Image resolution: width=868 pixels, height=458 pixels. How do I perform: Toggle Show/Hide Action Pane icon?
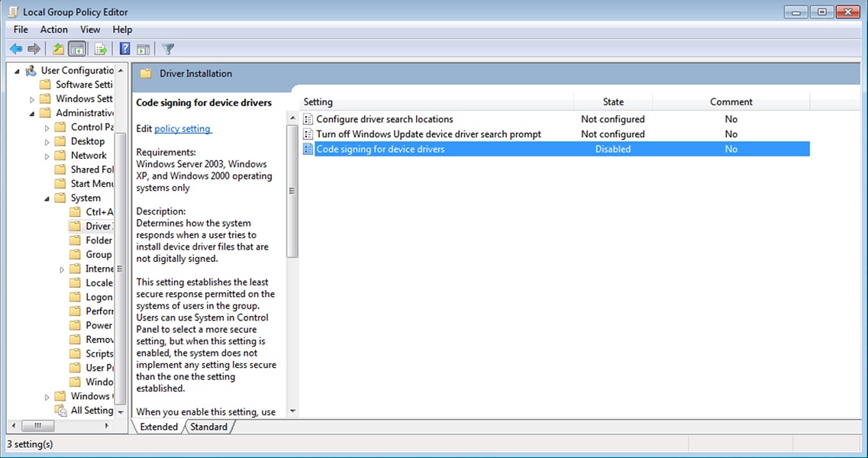point(144,50)
